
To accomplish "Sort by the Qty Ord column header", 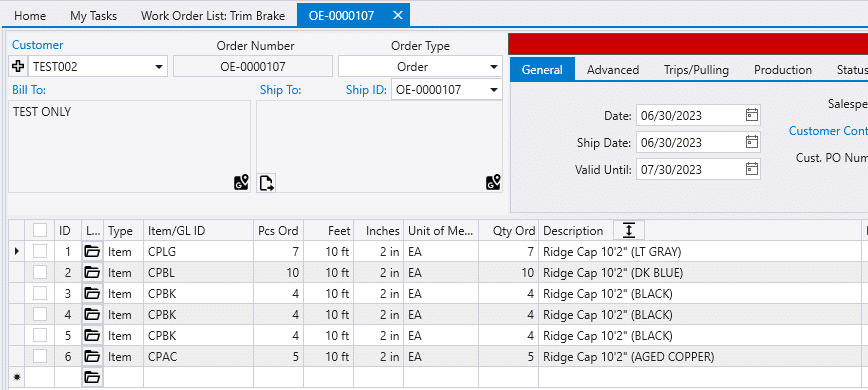I will tap(509, 230).
